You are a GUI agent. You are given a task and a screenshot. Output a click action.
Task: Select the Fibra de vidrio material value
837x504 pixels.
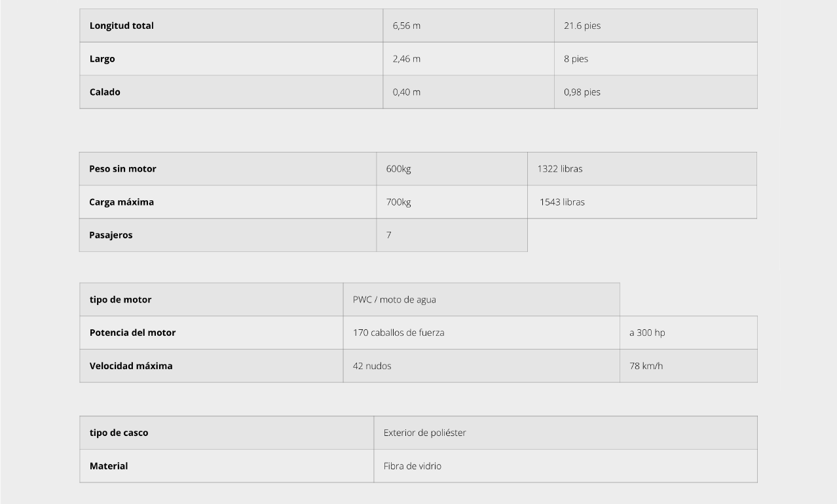click(x=413, y=466)
